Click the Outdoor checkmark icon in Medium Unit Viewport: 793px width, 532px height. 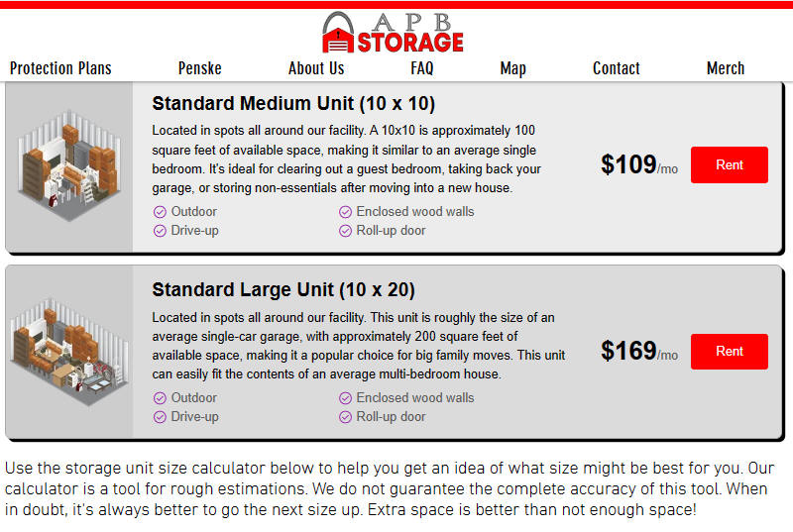pyautogui.click(x=160, y=212)
